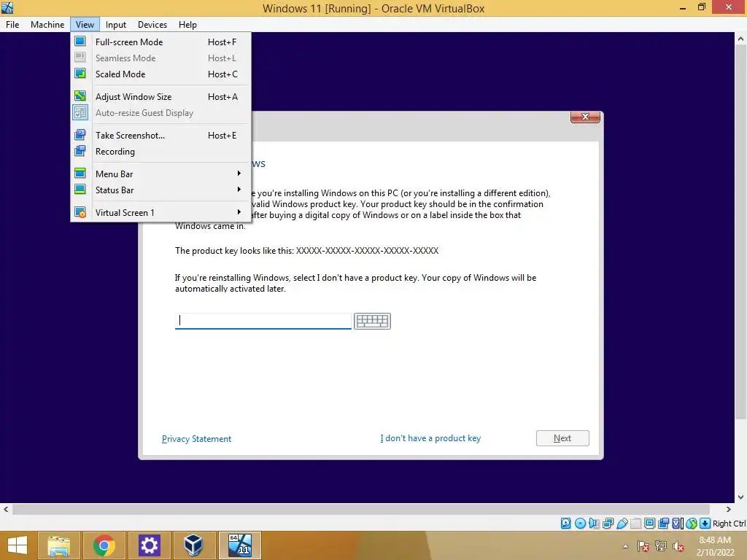This screenshot has height=560, width=747.
Task: Click the mouse integration status icon
Action: coord(692,524)
